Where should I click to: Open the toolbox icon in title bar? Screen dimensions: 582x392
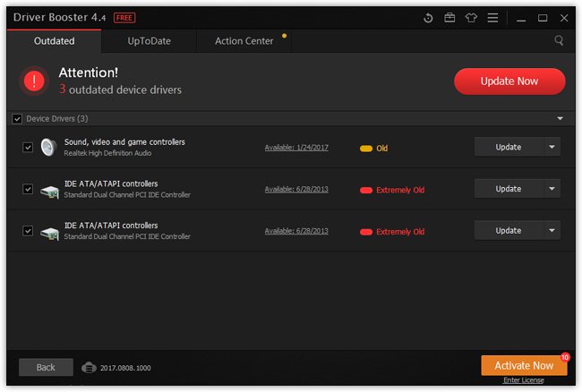point(449,17)
